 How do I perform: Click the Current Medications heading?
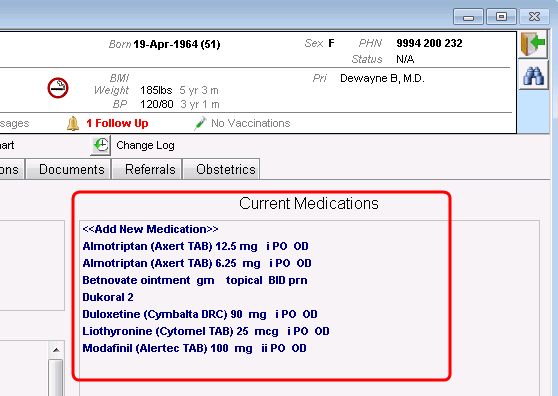tap(309, 204)
